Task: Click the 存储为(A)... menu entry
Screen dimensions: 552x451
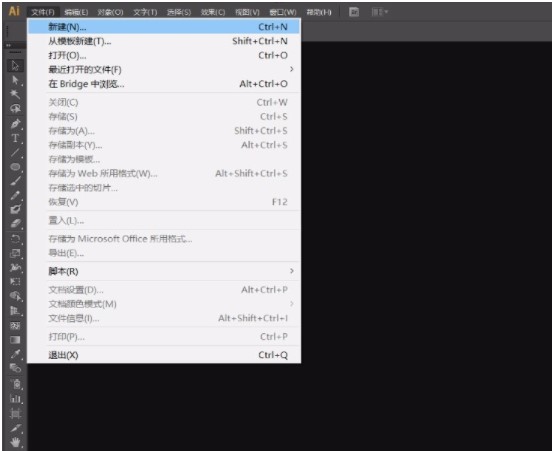Action: click(164, 131)
